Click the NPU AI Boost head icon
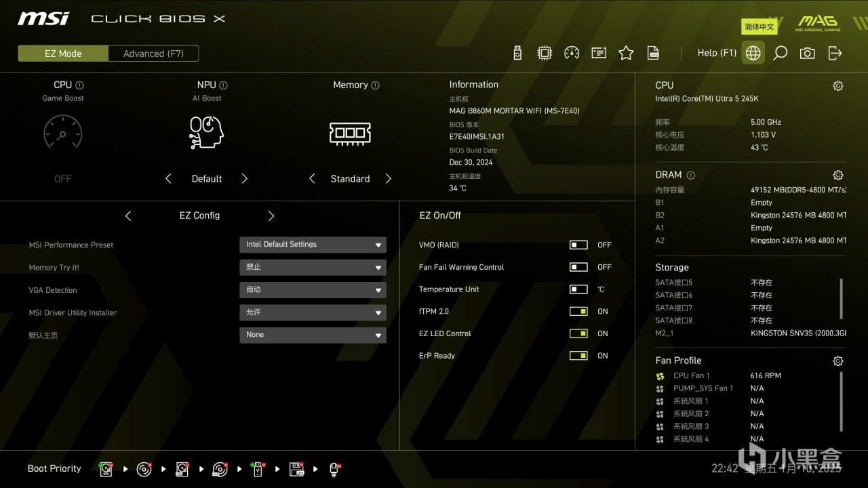Viewport: 868px width, 488px height. tap(206, 132)
